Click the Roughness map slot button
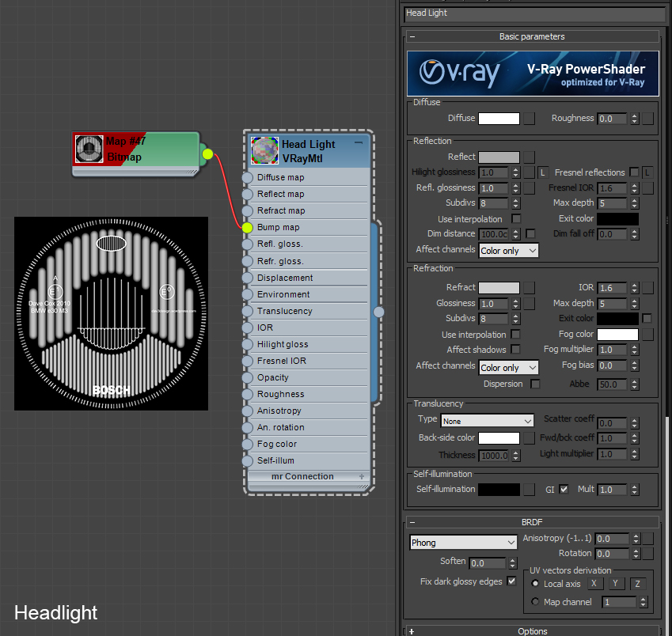Image resolution: width=672 pixels, height=636 pixels. point(648,119)
